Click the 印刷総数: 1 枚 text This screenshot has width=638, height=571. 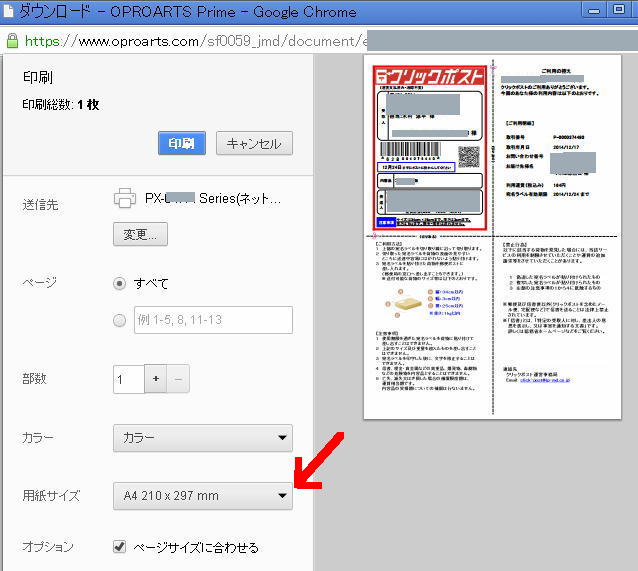(x=61, y=105)
